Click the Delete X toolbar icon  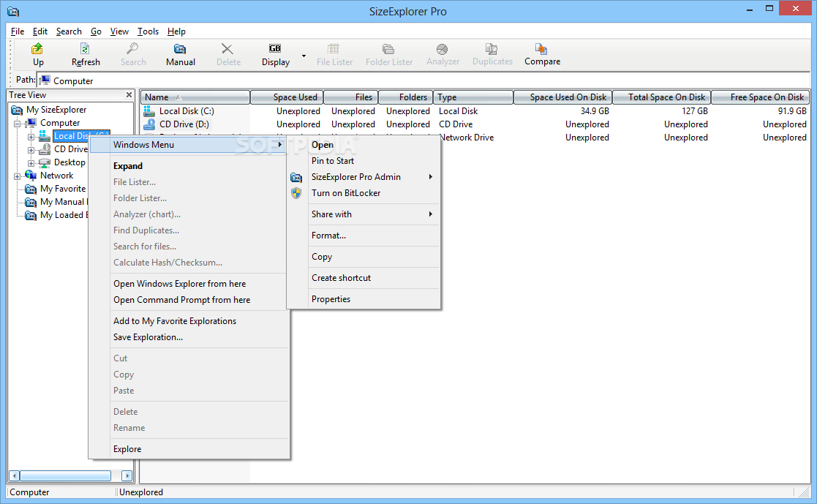227,49
